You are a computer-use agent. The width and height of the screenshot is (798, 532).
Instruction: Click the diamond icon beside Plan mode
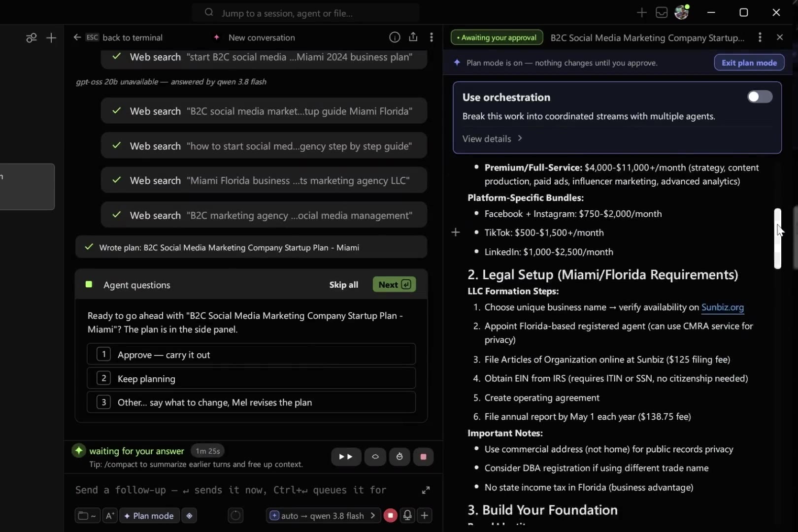(189, 516)
